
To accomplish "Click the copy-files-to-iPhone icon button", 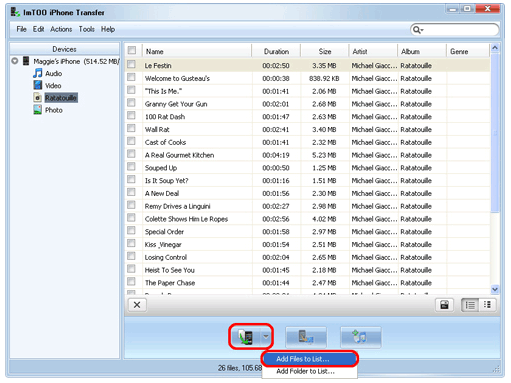I will [246, 337].
